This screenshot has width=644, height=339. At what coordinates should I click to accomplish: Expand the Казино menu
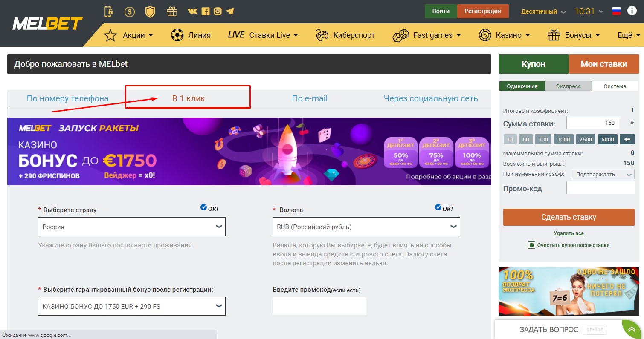[x=513, y=35]
